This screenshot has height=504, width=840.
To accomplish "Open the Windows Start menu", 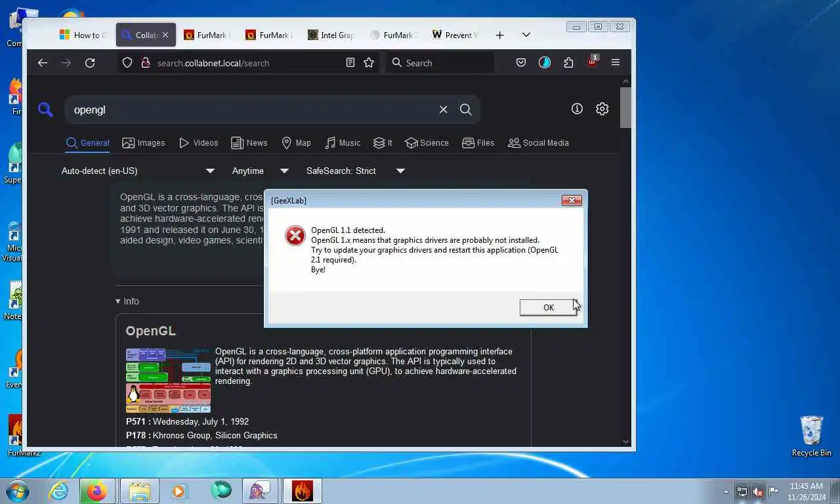I will point(18,491).
